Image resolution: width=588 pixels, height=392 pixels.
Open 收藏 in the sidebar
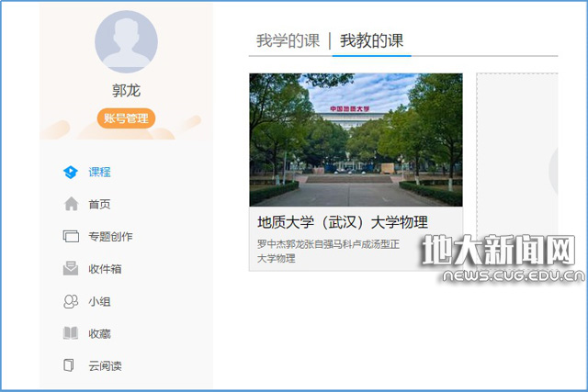pos(99,333)
